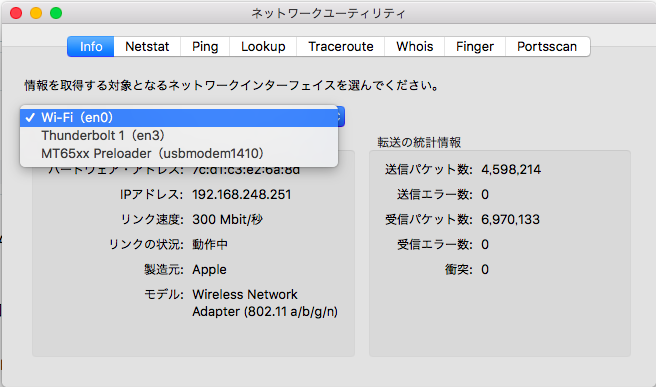Viewport: 656px width, 387px height.
Task: Click the 送信エラー数 label
Action: (x=434, y=195)
